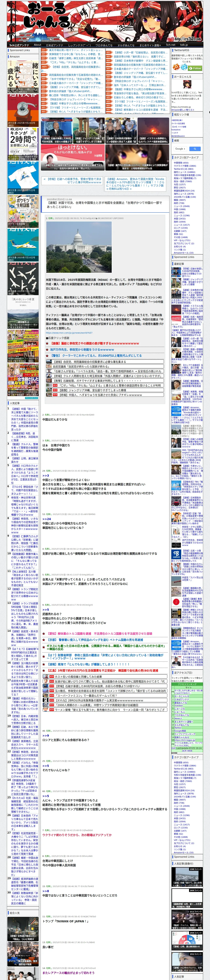Open previous article link 石破への殺害予告
Screen dimensions: 210x980
point(73,180)
